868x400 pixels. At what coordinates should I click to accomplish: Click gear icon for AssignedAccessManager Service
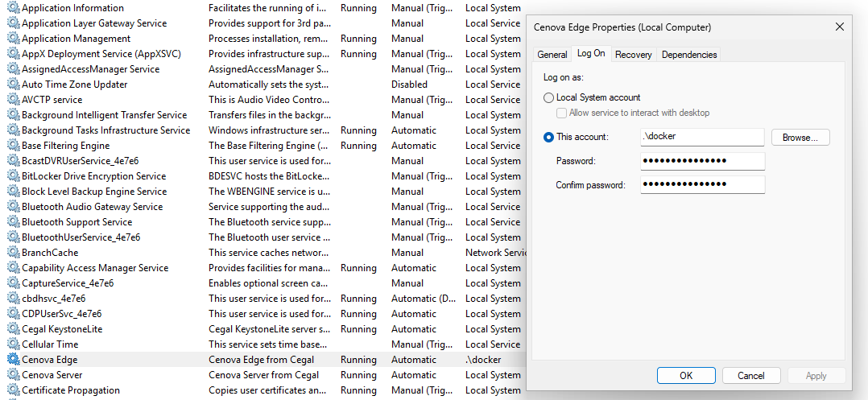13,69
